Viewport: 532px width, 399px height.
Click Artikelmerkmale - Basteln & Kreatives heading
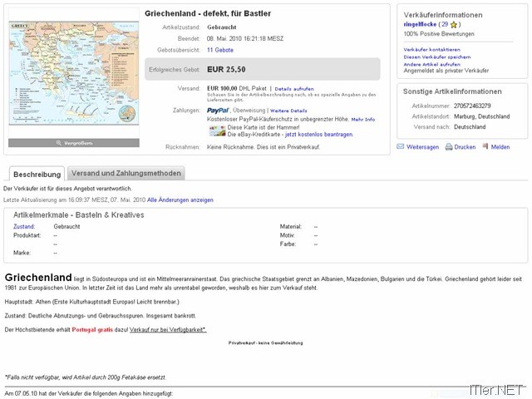(79, 214)
